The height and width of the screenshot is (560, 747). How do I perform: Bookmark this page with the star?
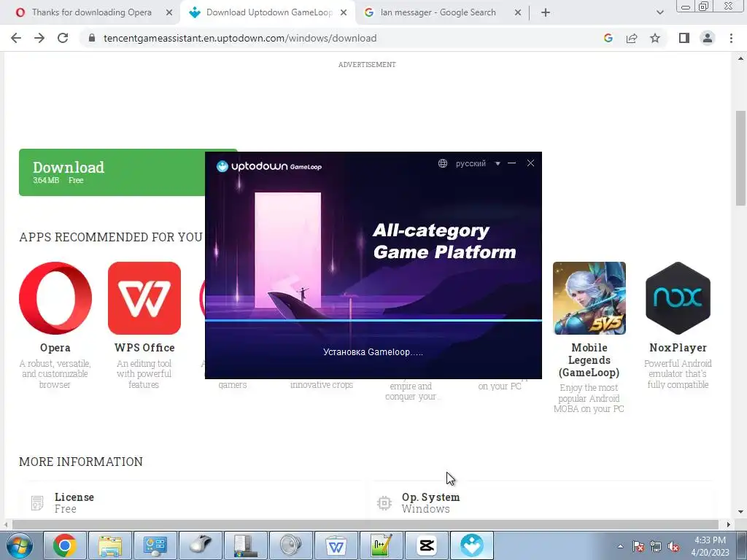click(x=655, y=38)
